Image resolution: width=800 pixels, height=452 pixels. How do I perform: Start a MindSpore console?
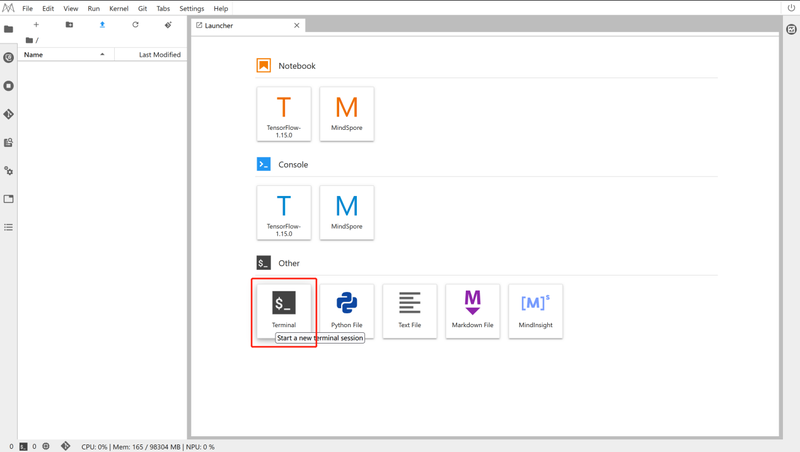[x=347, y=212]
